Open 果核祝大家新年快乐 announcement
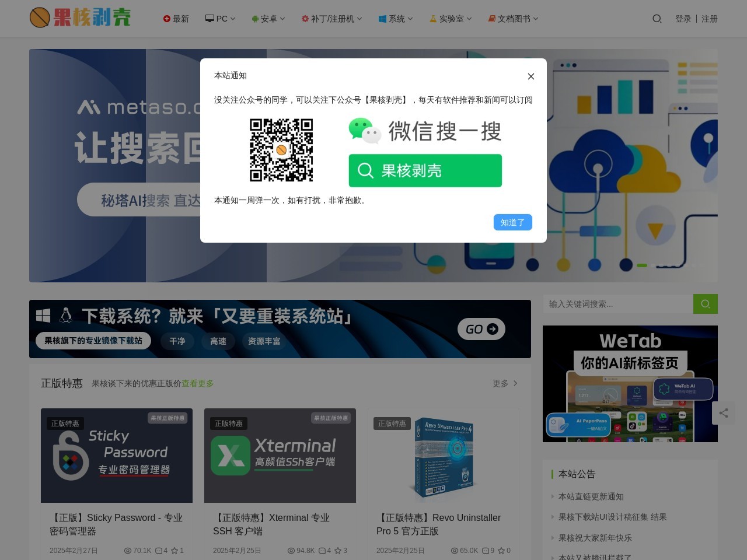 point(595,538)
